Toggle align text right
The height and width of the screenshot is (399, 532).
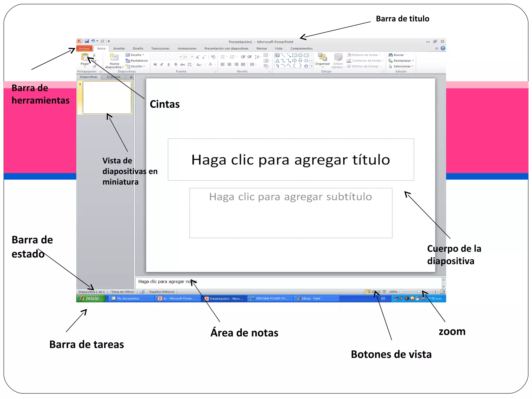point(236,64)
